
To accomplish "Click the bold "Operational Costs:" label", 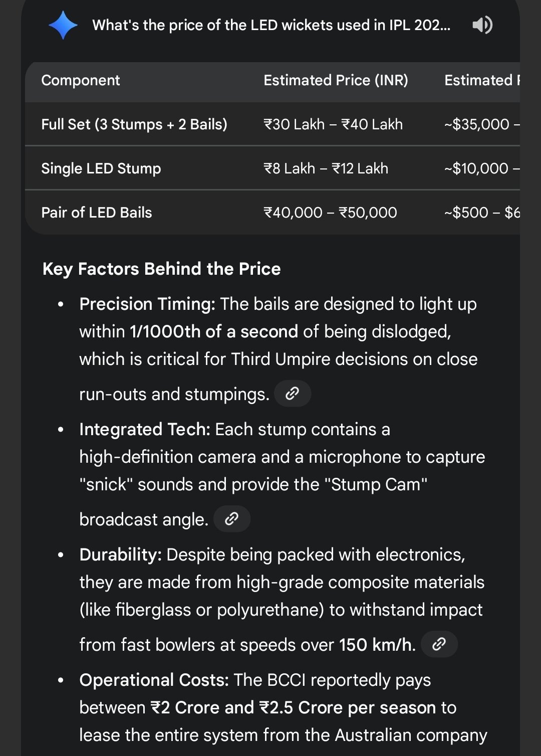I will pos(154,680).
